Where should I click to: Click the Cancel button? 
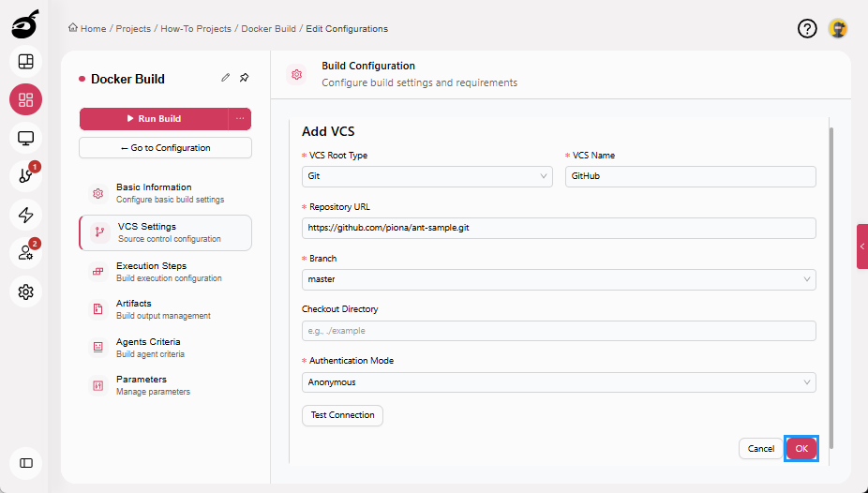[760, 449]
